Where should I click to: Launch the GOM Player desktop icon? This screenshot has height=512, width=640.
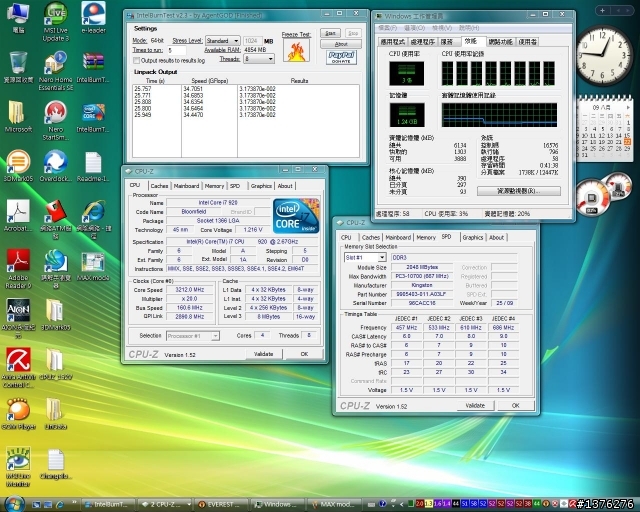(18, 414)
